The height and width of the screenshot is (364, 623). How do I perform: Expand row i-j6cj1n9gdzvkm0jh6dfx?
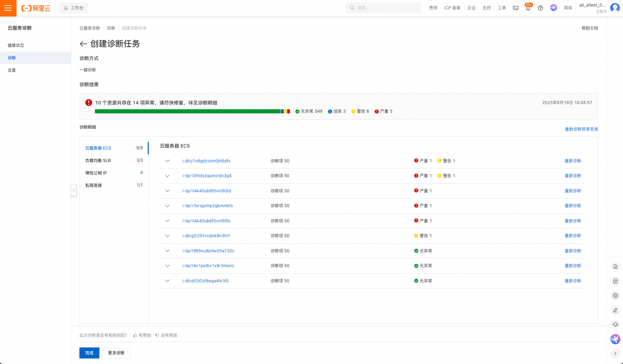pos(167,161)
